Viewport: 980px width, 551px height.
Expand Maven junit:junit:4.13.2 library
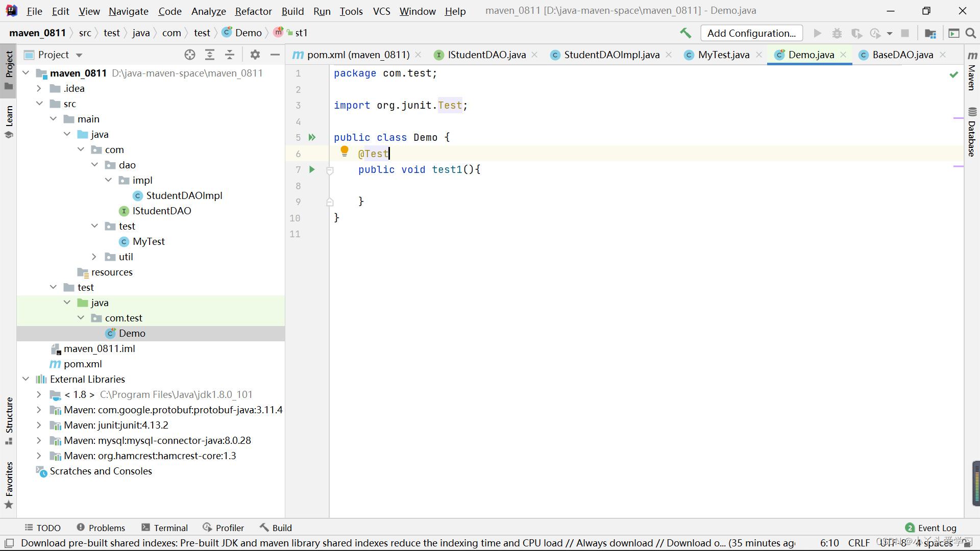(x=39, y=425)
